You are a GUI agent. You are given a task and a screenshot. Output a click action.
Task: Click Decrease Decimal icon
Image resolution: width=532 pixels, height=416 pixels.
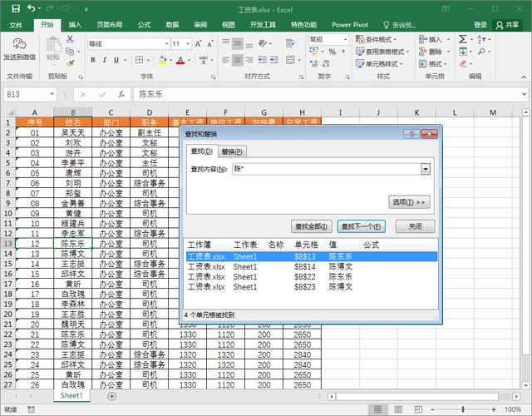click(x=326, y=63)
